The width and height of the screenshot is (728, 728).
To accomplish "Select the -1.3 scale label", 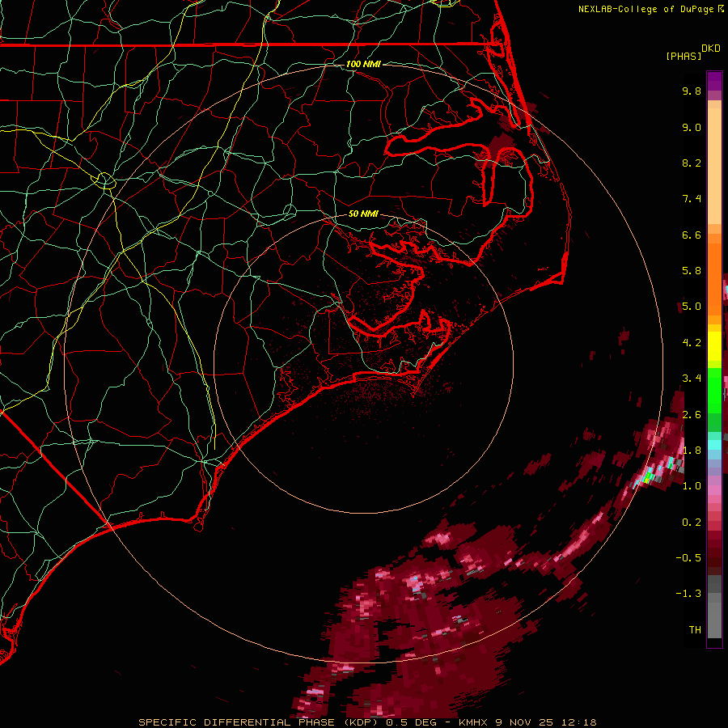I will coord(688,595).
